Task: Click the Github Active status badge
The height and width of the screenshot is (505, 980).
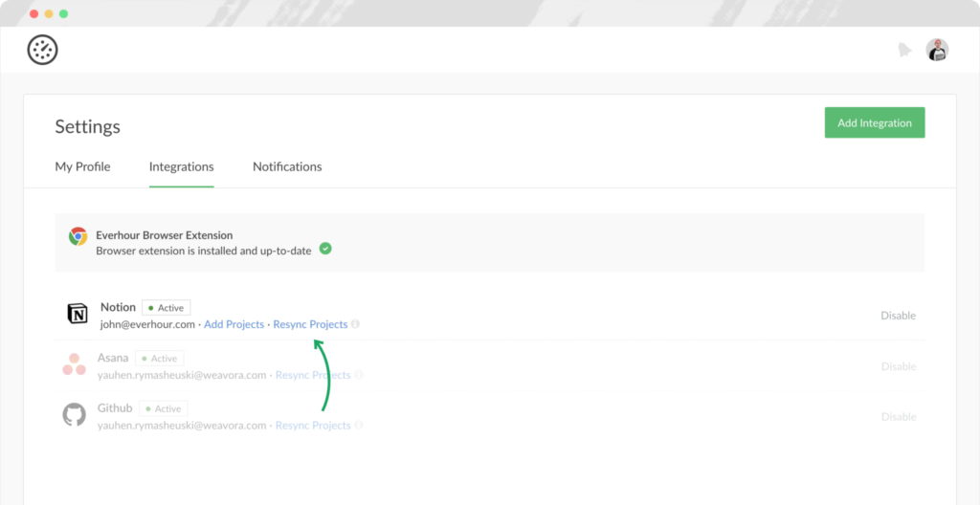Action: 163,408
